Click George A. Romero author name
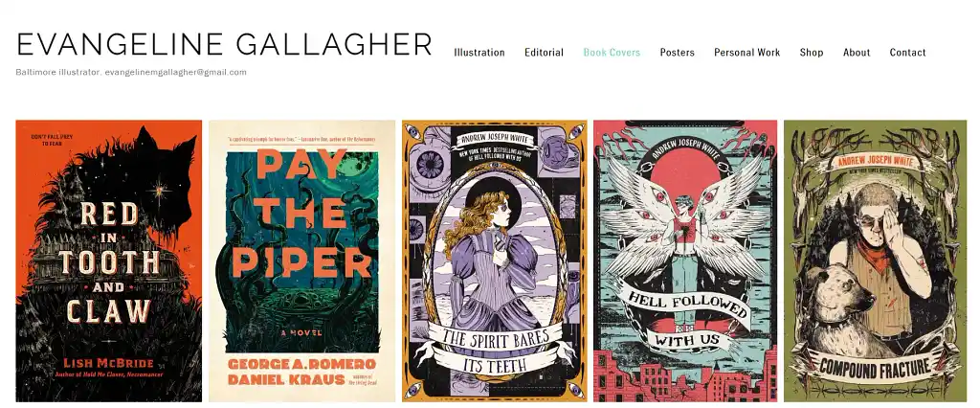980x408 pixels. click(301, 364)
